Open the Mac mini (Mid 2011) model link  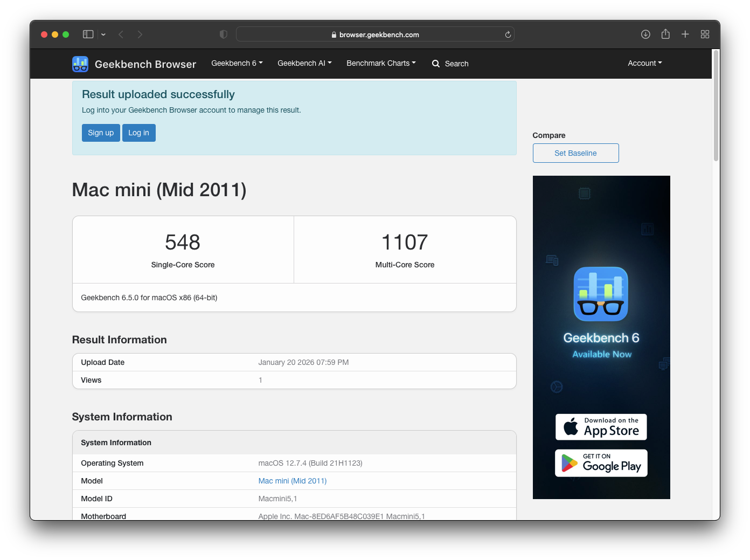(293, 481)
